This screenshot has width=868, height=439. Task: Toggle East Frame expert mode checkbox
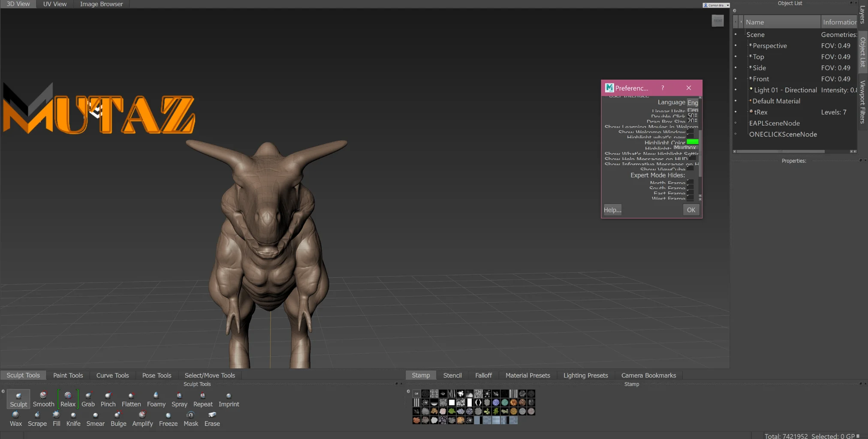pyautogui.click(x=690, y=193)
